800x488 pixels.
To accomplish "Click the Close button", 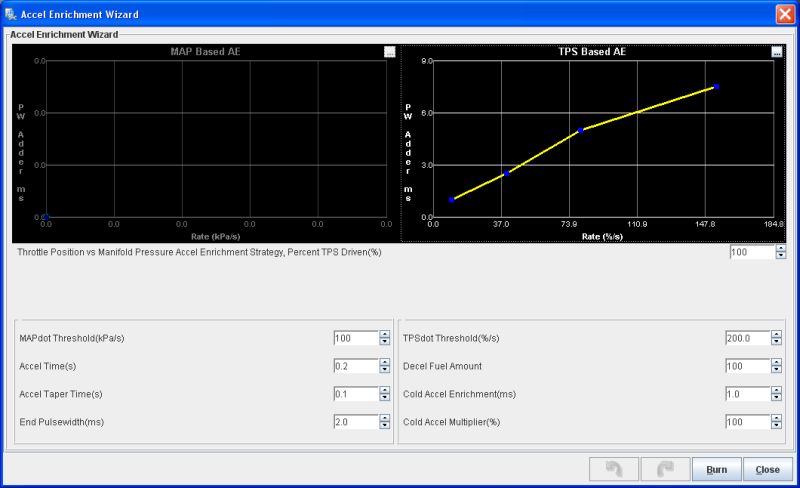I will point(768,469).
